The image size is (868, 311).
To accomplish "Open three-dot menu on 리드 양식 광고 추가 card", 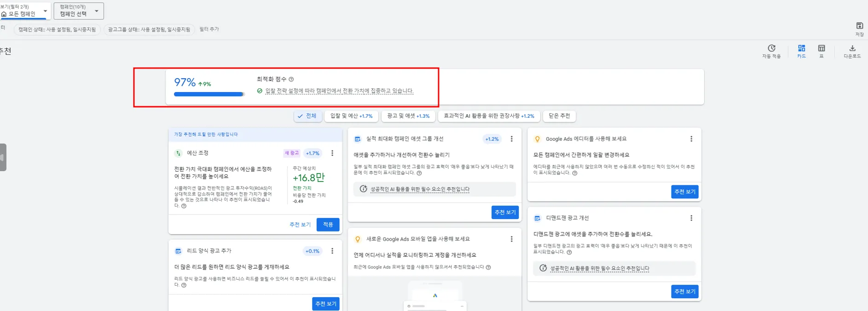I will [332, 251].
